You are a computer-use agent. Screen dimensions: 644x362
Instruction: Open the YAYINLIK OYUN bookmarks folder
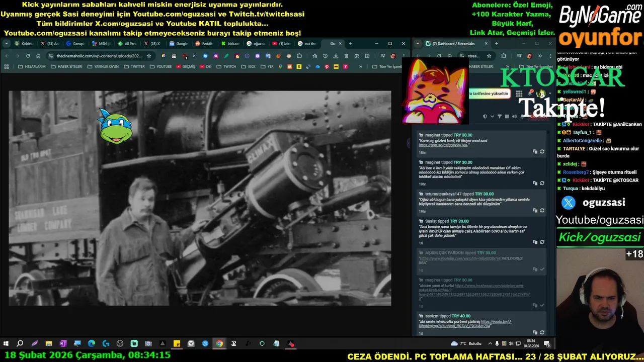pyautogui.click(x=103, y=66)
